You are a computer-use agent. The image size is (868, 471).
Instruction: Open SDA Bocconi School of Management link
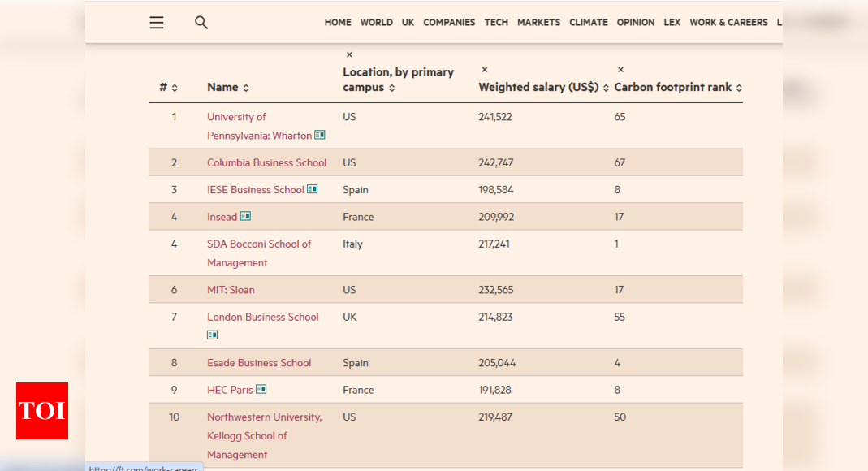(259, 253)
